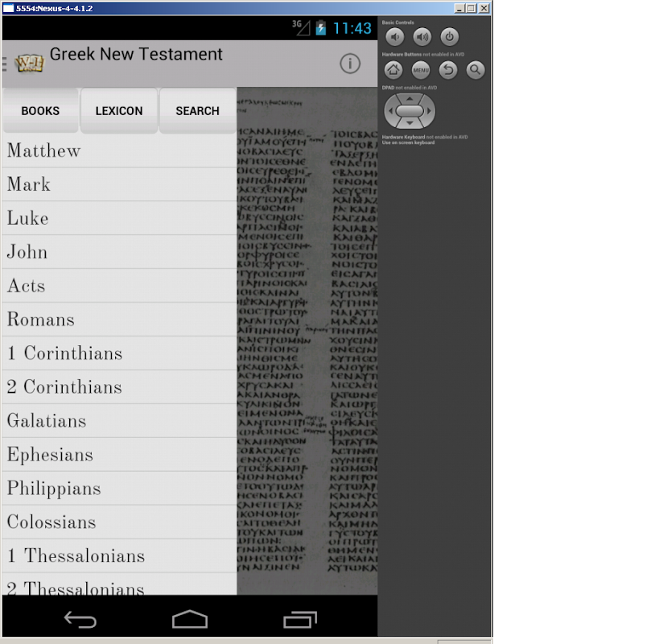Click emulator hardware MENU button

coord(421,70)
